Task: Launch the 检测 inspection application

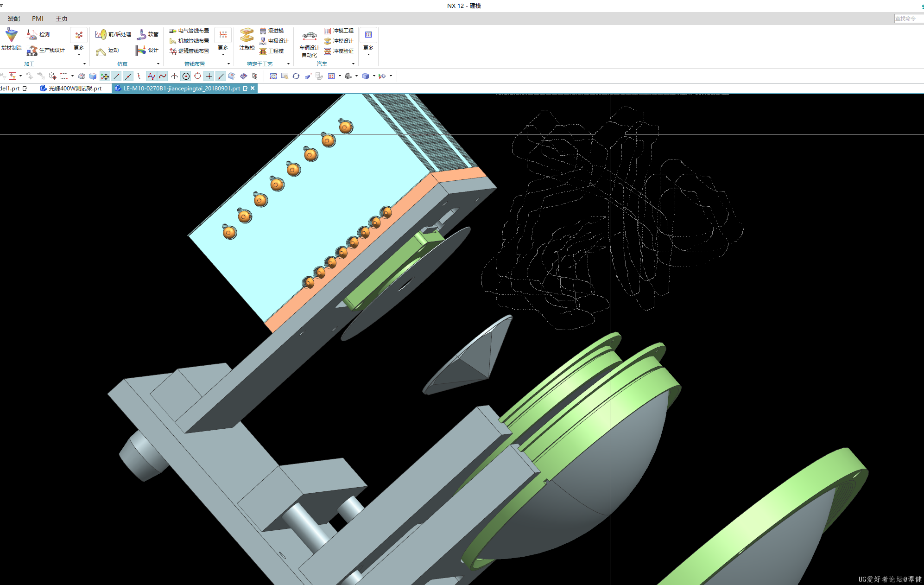Action: tap(38, 34)
